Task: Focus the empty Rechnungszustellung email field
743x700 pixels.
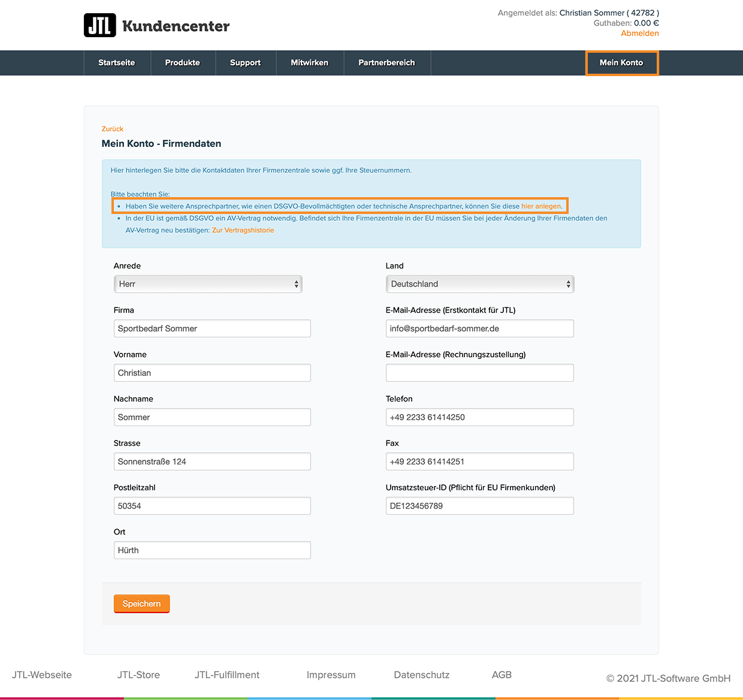Action: pos(479,373)
